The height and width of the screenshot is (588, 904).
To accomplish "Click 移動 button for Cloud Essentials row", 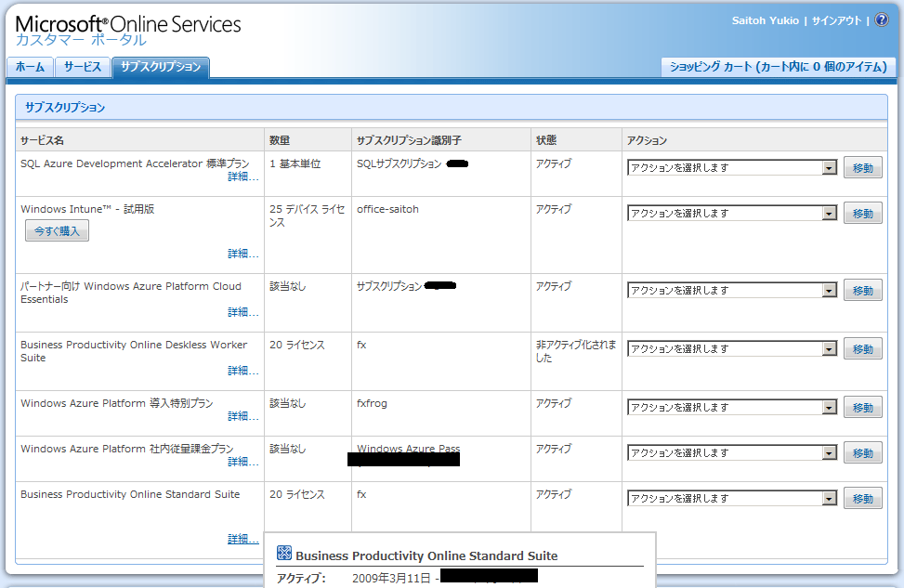I will click(x=862, y=291).
